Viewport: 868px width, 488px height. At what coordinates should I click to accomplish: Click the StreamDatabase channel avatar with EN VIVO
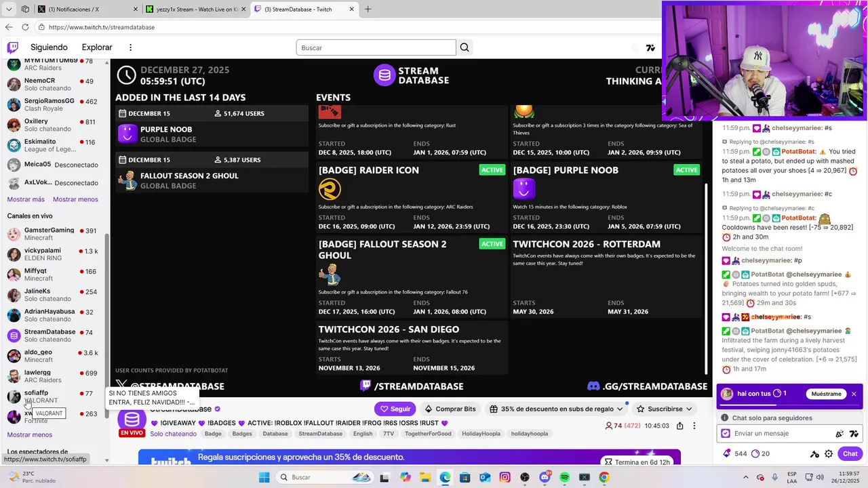(132, 421)
